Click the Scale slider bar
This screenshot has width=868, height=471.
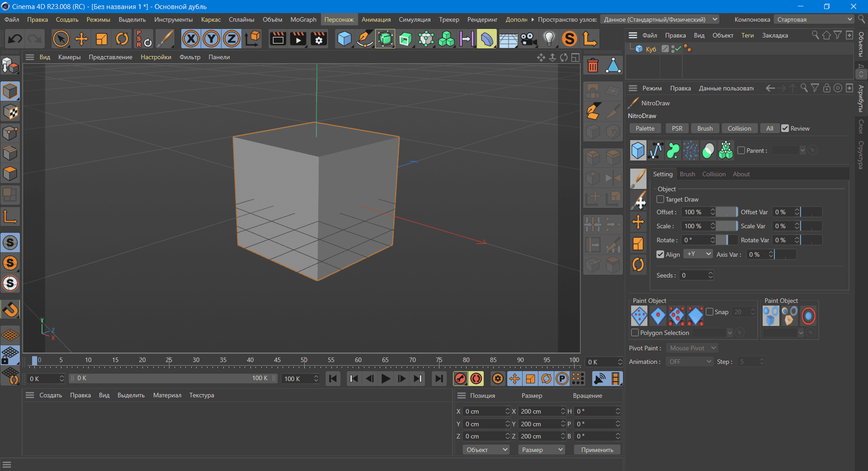(726, 226)
